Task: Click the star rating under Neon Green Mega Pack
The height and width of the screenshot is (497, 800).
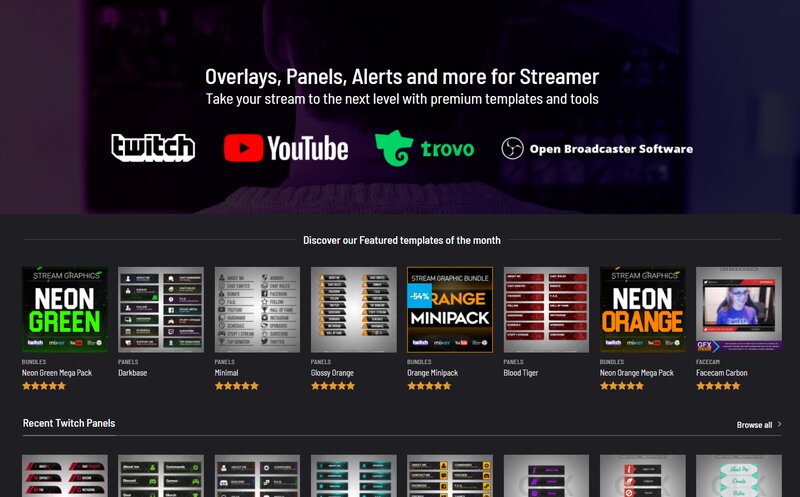Action: click(x=44, y=386)
